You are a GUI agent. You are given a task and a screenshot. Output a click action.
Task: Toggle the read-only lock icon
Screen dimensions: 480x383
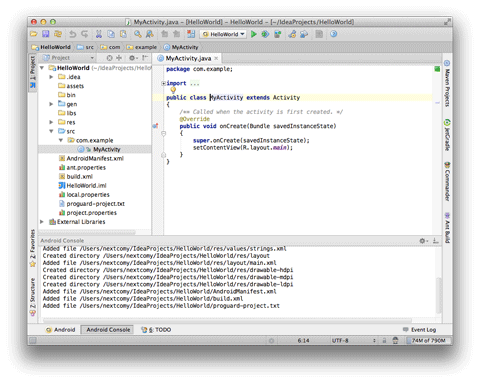(x=384, y=340)
